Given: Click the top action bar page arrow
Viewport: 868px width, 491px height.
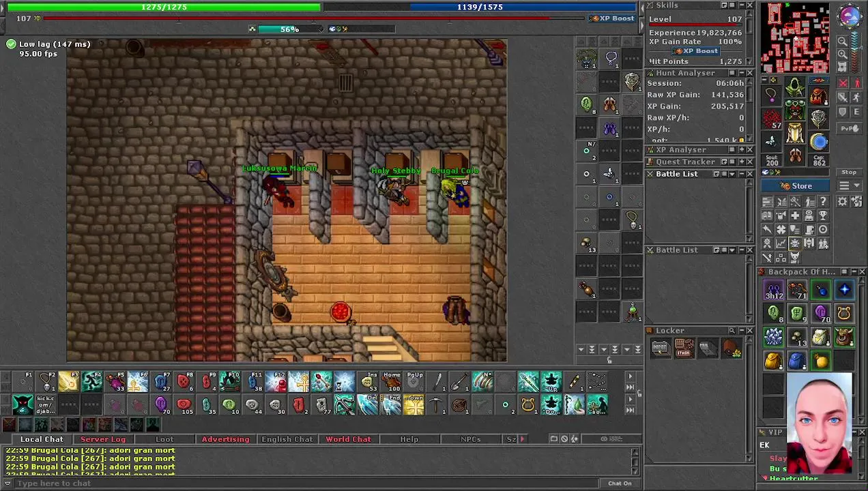Looking at the screenshot, I should tap(631, 376).
